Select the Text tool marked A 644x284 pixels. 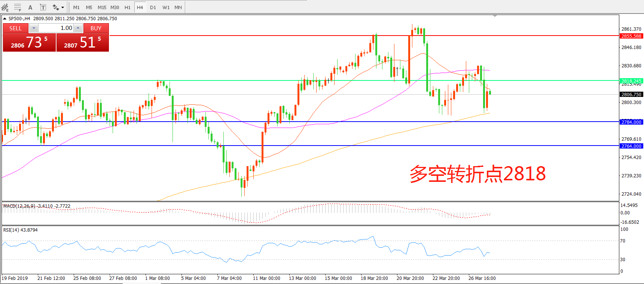click(30, 7)
